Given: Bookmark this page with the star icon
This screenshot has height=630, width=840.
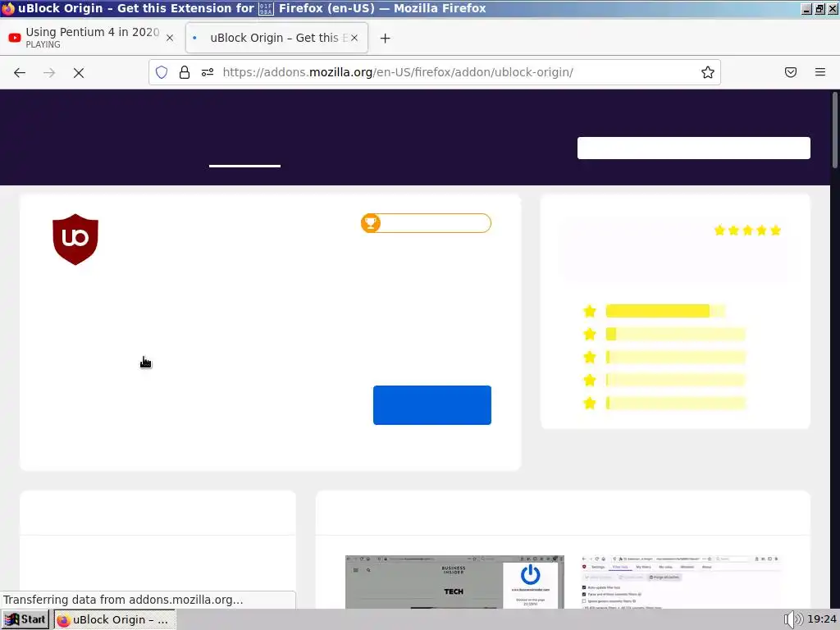Looking at the screenshot, I should [x=708, y=72].
